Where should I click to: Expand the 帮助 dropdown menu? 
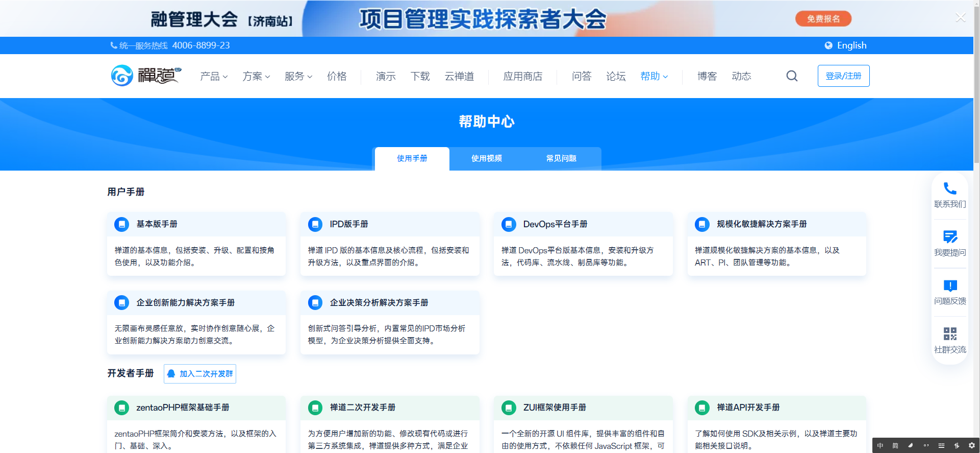tap(654, 76)
